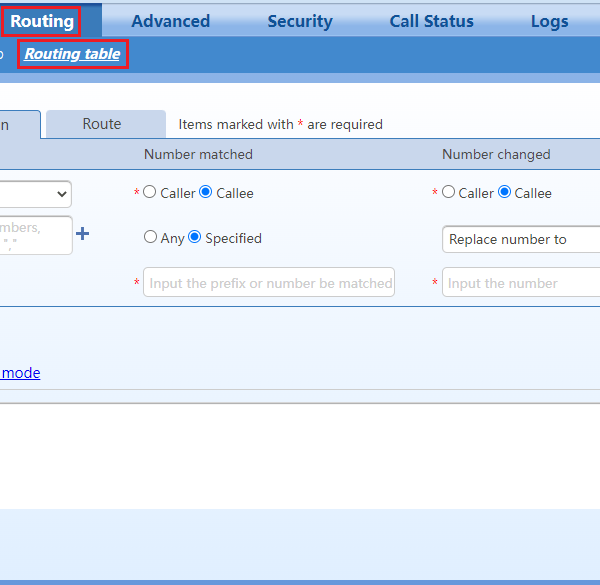The width and height of the screenshot is (600, 585).
Task: Select Caller under Number matched
Action: 150,192
